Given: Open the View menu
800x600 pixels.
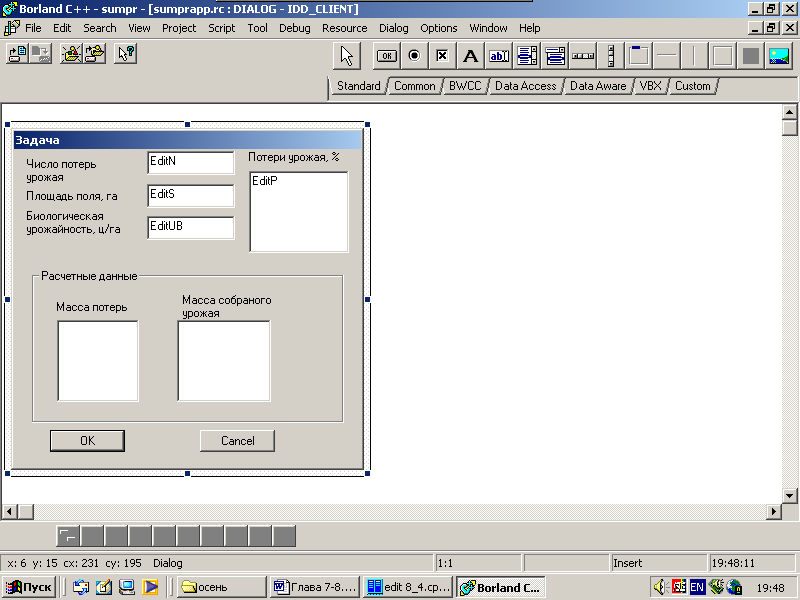Looking at the screenshot, I should [139, 28].
